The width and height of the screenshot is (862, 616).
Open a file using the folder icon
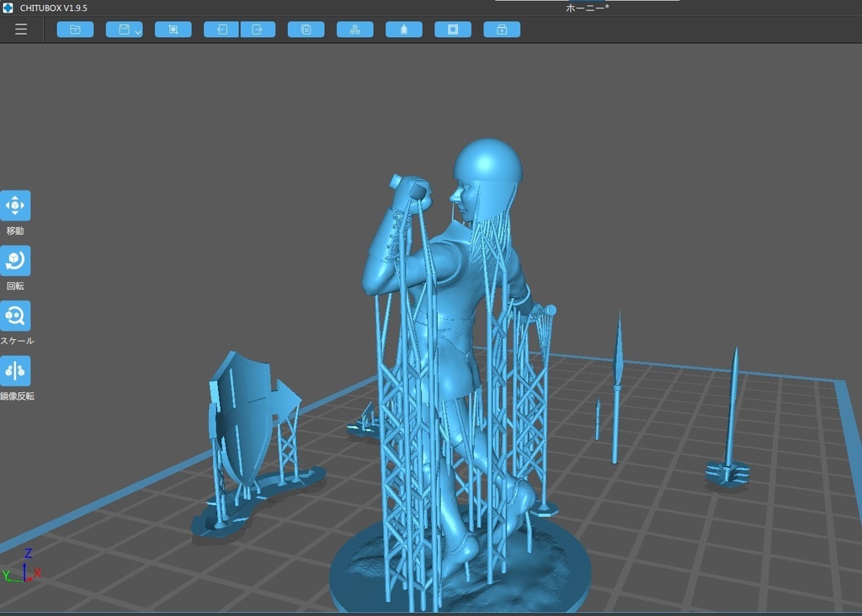[75, 29]
